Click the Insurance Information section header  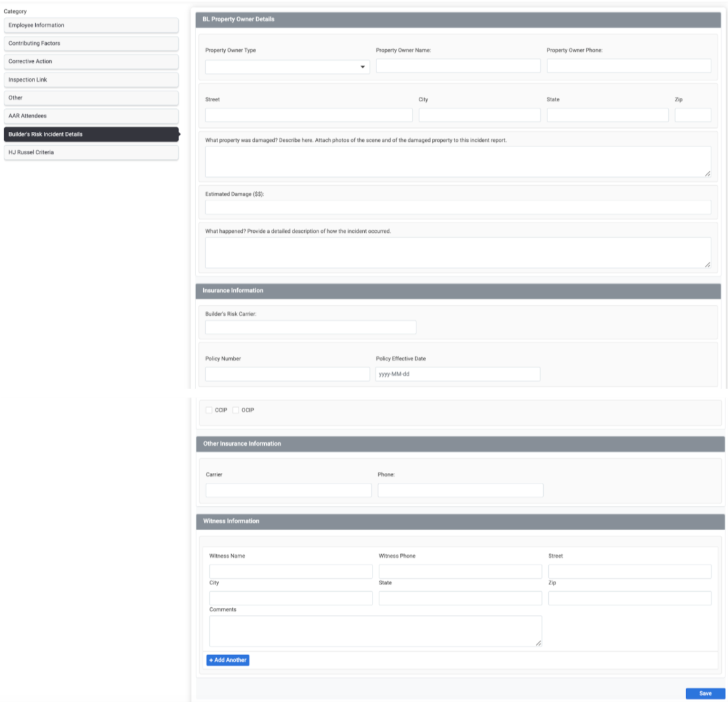(458, 291)
